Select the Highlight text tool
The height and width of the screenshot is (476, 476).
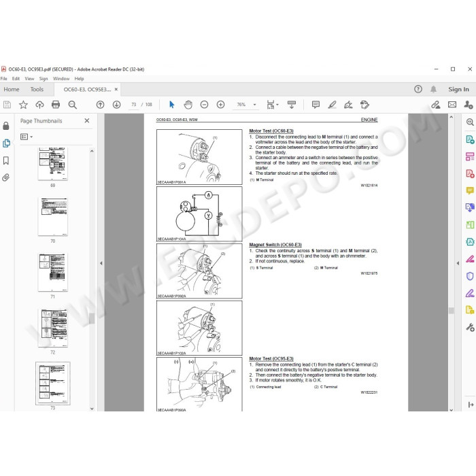332,105
